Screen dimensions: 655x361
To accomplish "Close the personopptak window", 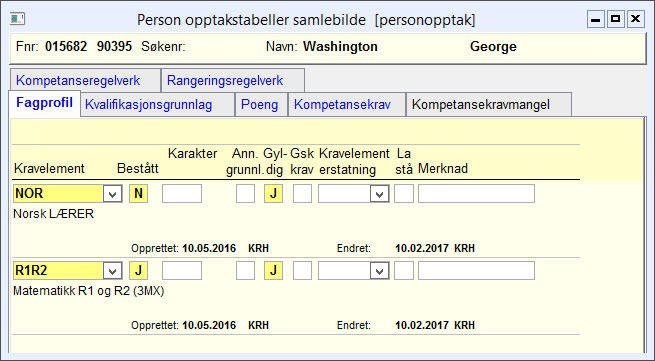I will click(x=635, y=19).
